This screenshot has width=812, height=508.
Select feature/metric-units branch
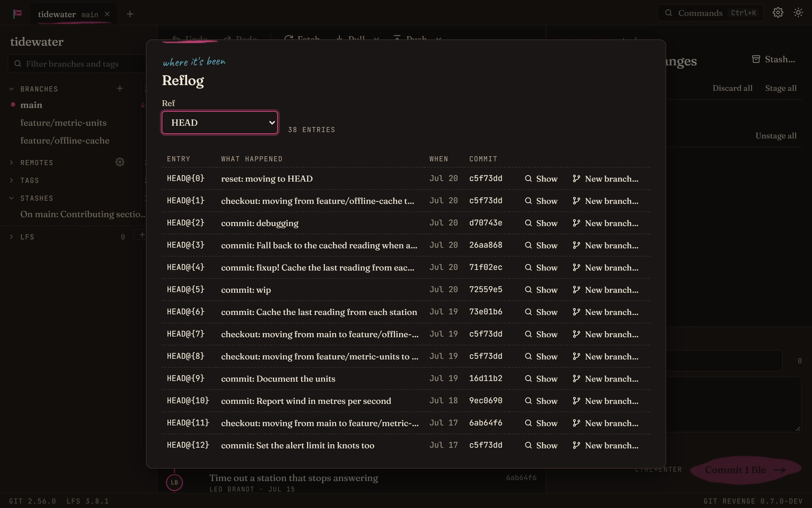click(63, 123)
